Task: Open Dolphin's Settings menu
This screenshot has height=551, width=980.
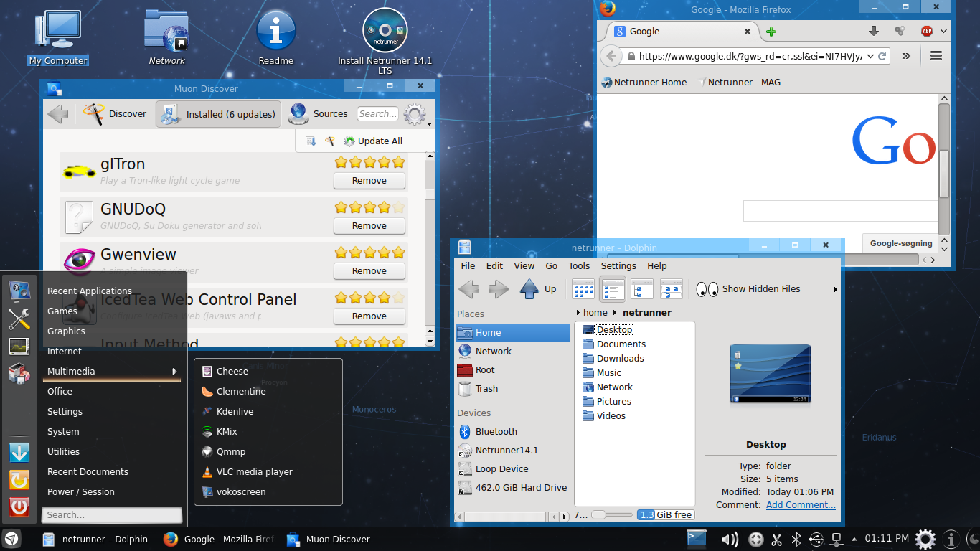Action: (x=618, y=265)
